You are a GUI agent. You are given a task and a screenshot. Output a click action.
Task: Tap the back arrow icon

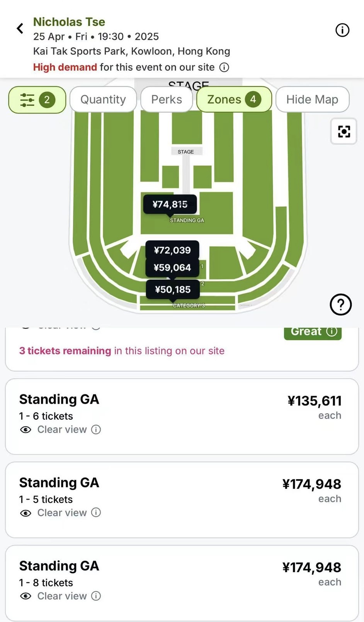tap(20, 29)
